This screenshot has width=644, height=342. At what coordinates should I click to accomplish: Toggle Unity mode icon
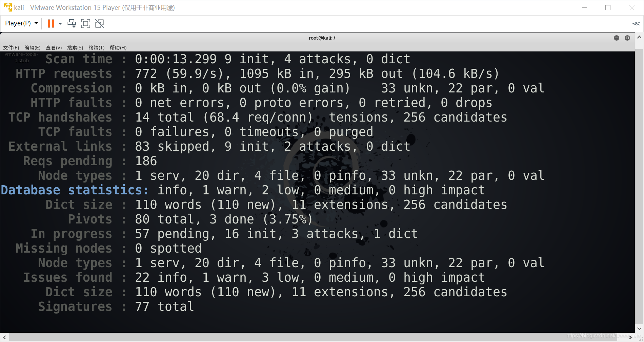100,23
